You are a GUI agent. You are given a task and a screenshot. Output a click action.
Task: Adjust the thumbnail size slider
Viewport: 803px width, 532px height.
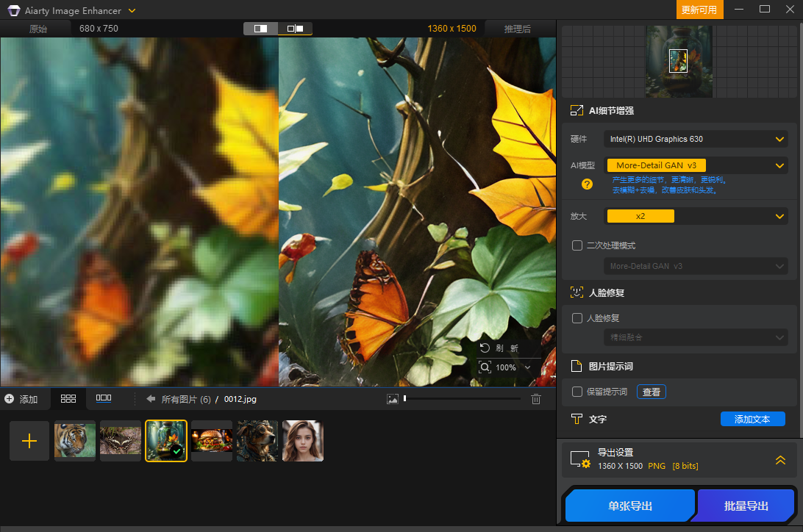click(463, 398)
